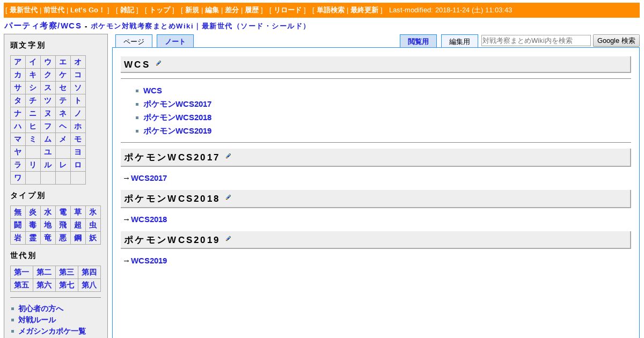
Task: Click 差分 in the top bar
Action: [x=232, y=10]
